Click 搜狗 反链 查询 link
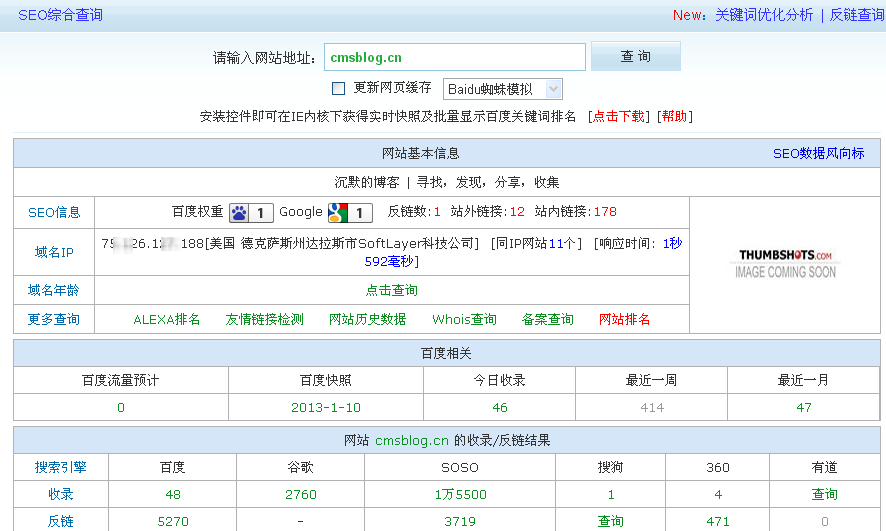 pyautogui.click(x=611, y=521)
